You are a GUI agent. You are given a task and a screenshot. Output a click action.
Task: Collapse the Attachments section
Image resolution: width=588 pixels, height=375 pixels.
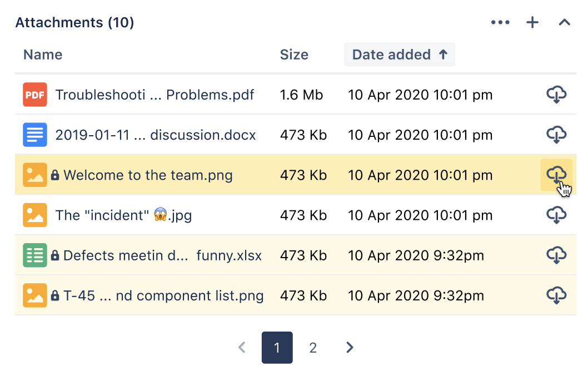point(564,22)
